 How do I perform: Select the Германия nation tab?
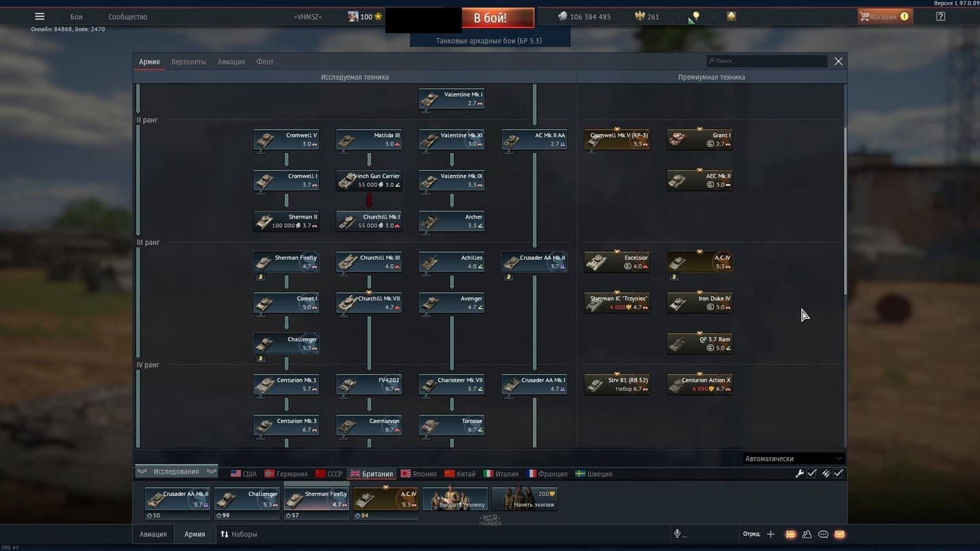[x=286, y=473]
